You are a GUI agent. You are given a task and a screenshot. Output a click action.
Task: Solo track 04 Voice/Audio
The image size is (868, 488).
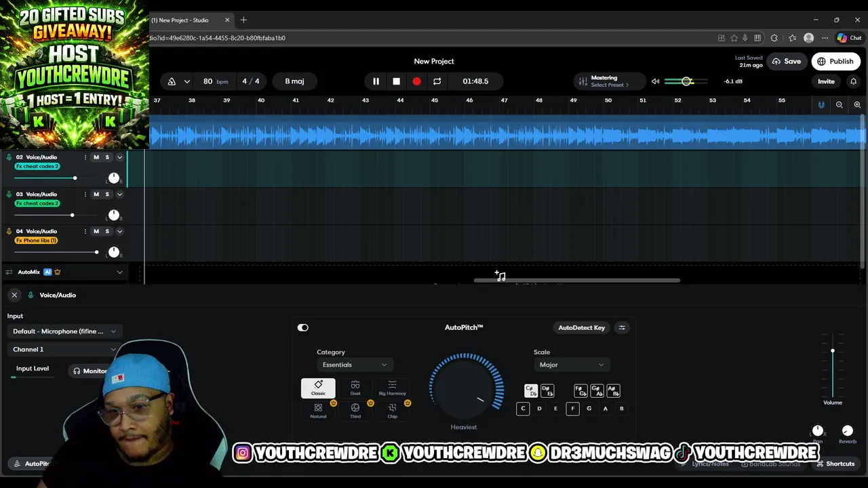(x=107, y=231)
